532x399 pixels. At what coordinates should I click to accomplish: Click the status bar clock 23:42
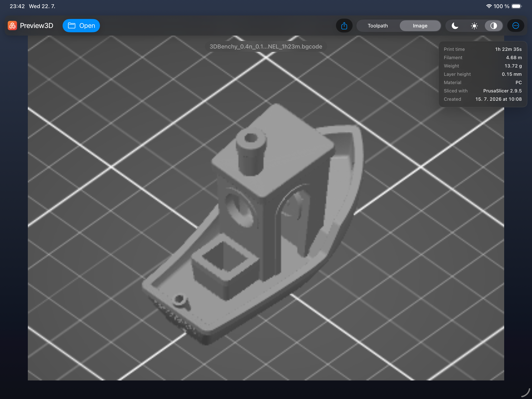click(17, 6)
